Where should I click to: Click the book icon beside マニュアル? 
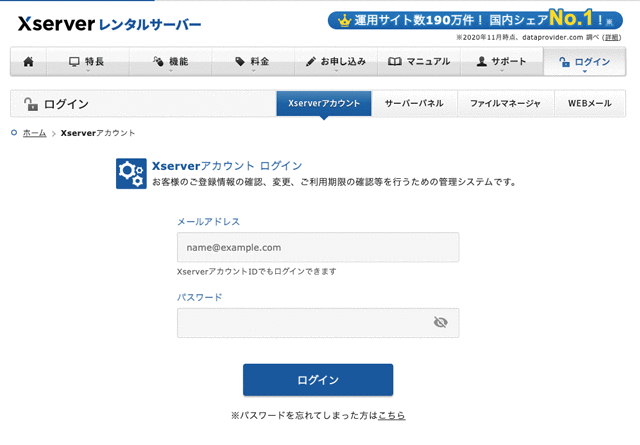(x=395, y=62)
